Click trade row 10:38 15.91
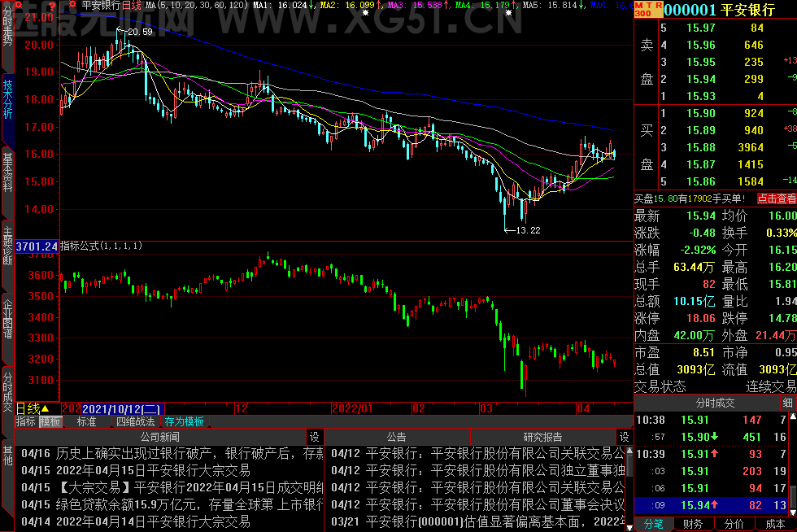 pos(712,420)
